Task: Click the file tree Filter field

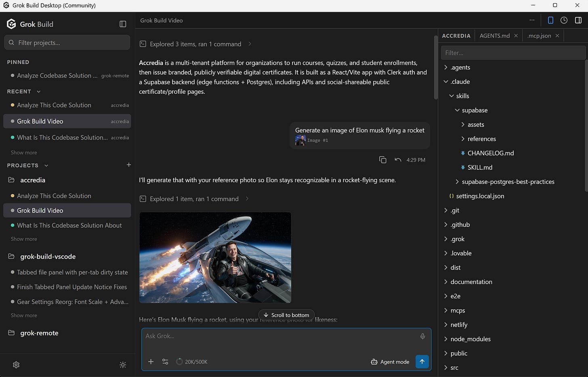Action: point(513,53)
